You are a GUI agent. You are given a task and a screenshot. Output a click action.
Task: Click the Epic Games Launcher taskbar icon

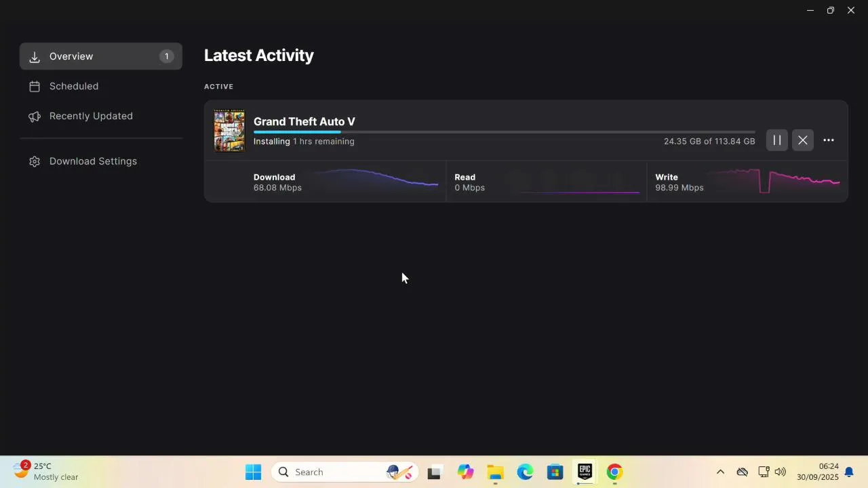tap(585, 472)
